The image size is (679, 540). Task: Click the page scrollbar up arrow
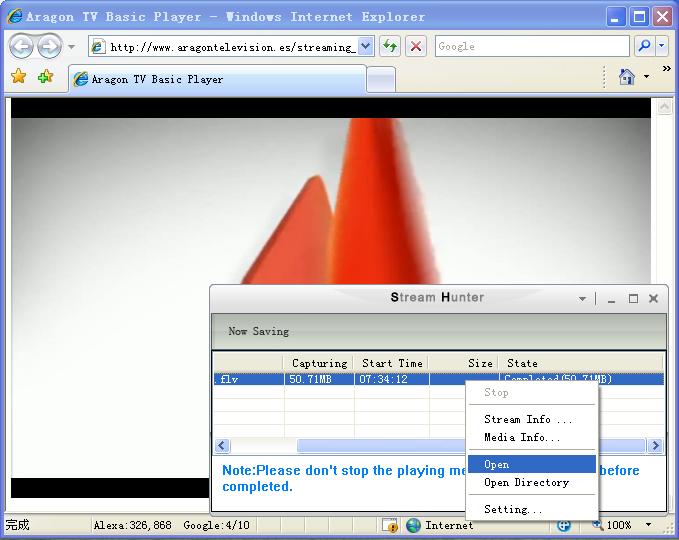tap(664, 107)
